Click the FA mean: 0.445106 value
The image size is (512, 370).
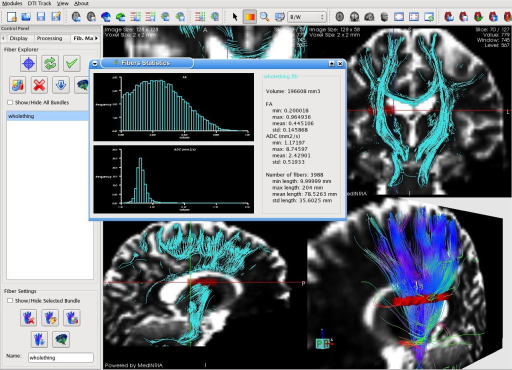coord(293,123)
